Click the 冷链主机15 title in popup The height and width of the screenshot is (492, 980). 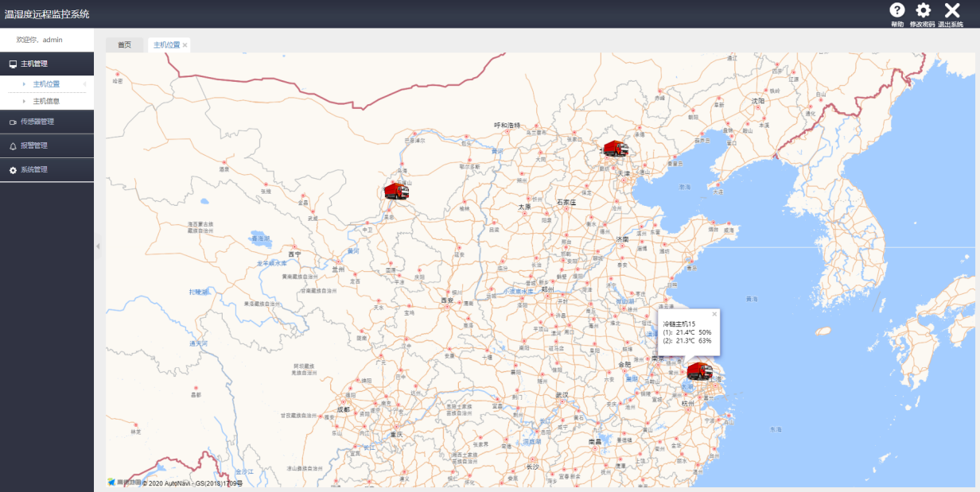[x=679, y=323]
